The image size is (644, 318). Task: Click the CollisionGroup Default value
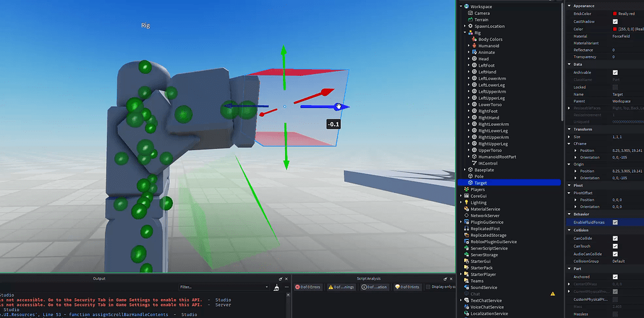click(619, 261)
